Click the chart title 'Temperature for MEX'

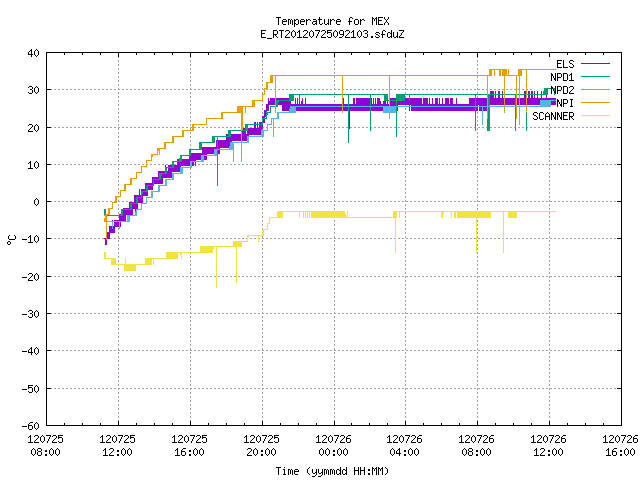[332, 21]
